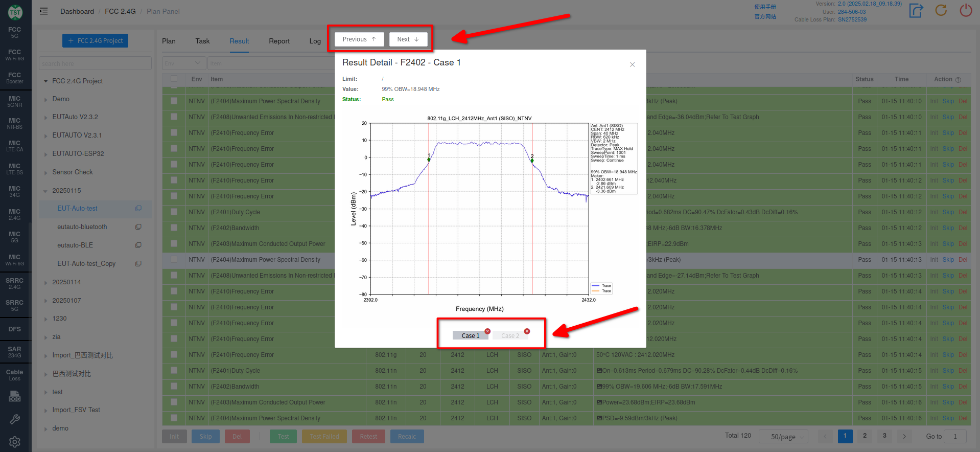
Task: Toggle the select-all checkbox in table header
Action: coord(174,79)
